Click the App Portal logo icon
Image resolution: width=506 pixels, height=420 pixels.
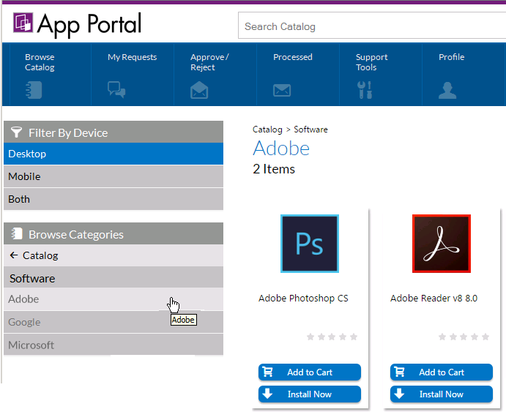coord(23,23)
